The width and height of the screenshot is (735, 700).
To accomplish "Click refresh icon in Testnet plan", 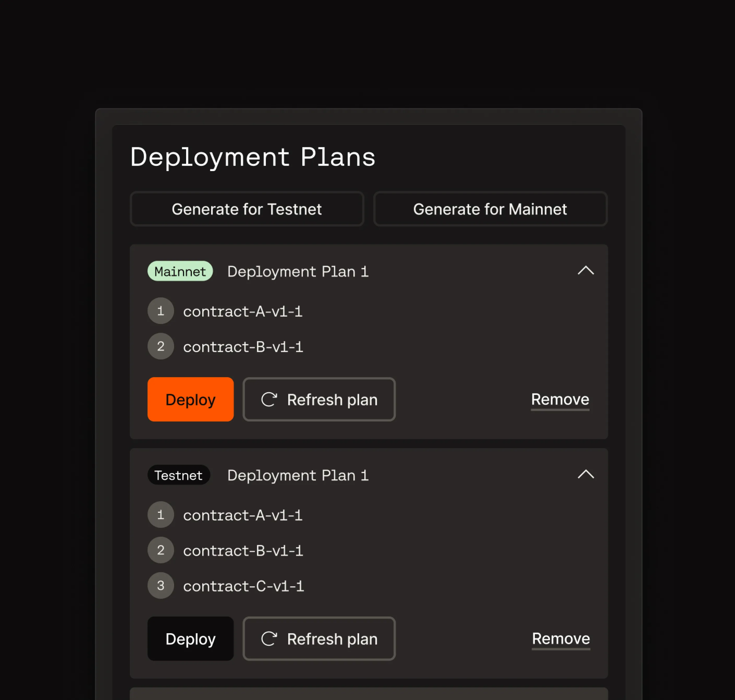I will click(x=269, y=638).
